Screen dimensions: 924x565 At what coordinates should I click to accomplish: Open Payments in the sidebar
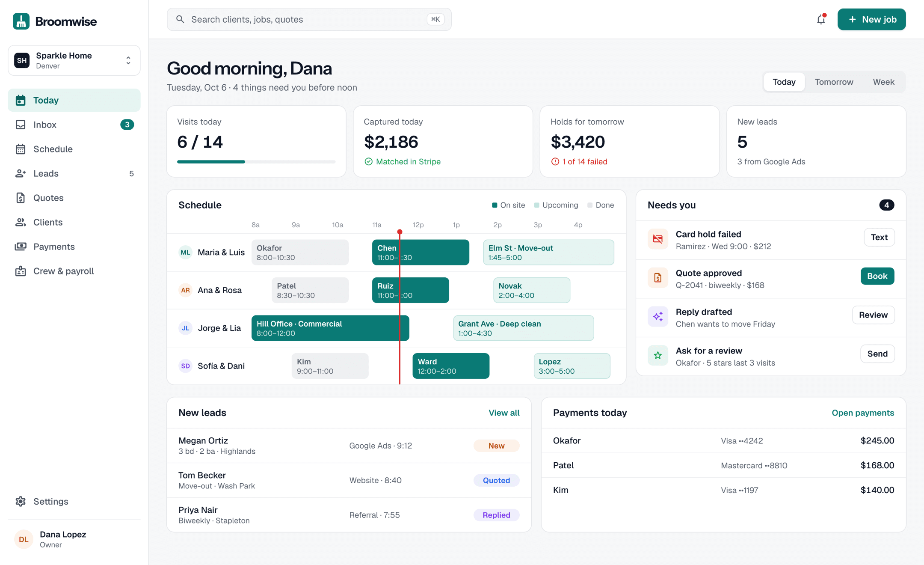pos(74,247)
